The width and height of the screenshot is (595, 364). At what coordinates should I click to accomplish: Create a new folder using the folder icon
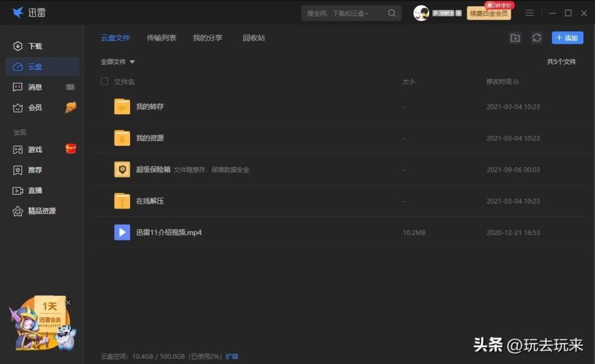point(516,37)
